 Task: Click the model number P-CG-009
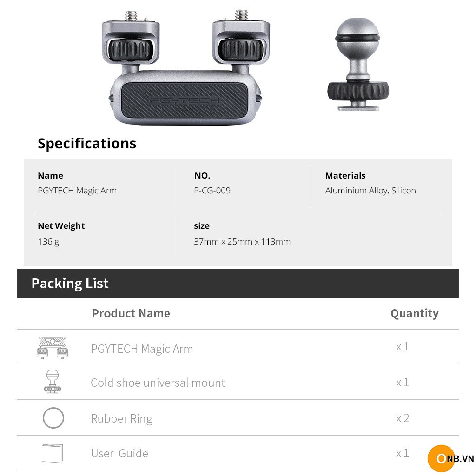pos(212,191)
